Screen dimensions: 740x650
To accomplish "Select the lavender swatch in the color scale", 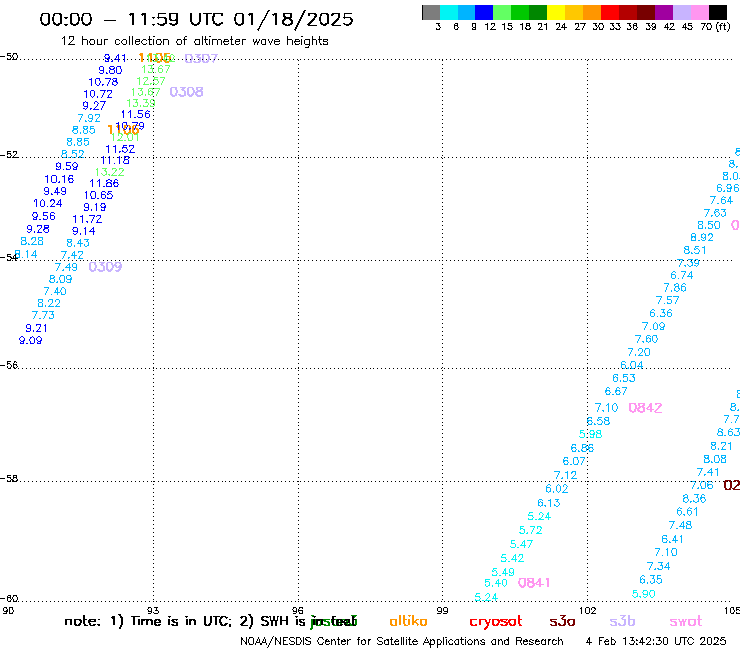I will (682, 12).
